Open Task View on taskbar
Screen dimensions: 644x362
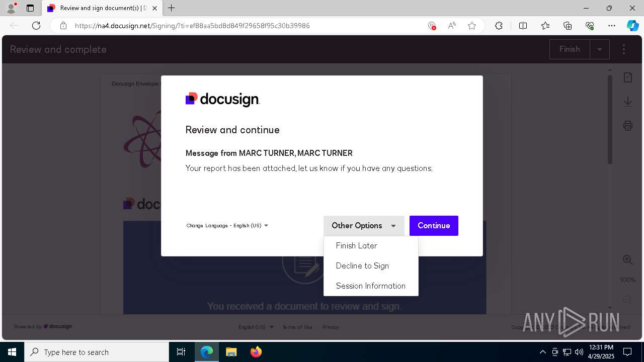coord(181,352)
